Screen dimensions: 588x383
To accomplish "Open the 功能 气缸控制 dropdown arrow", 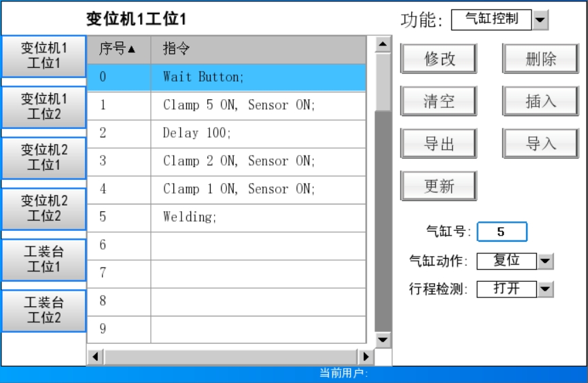I will pos(540,20).
